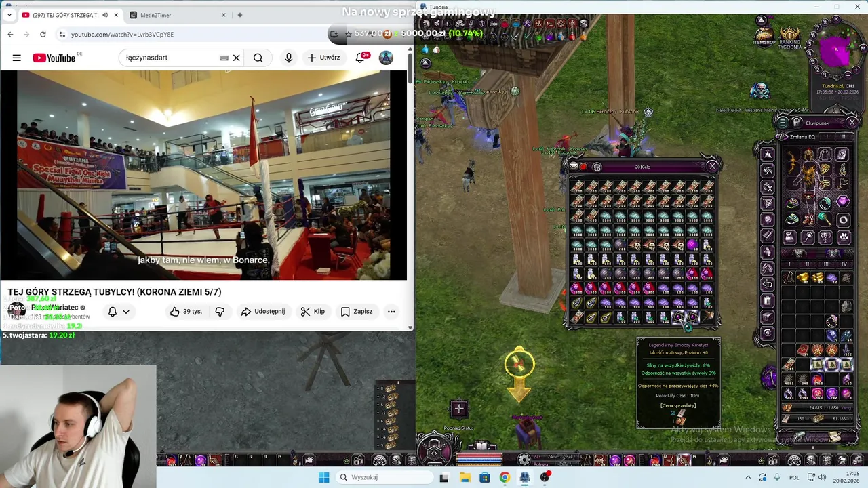Like the video with 39 tys.
Viewport: 868px width, 488px height.
point(186,312)
